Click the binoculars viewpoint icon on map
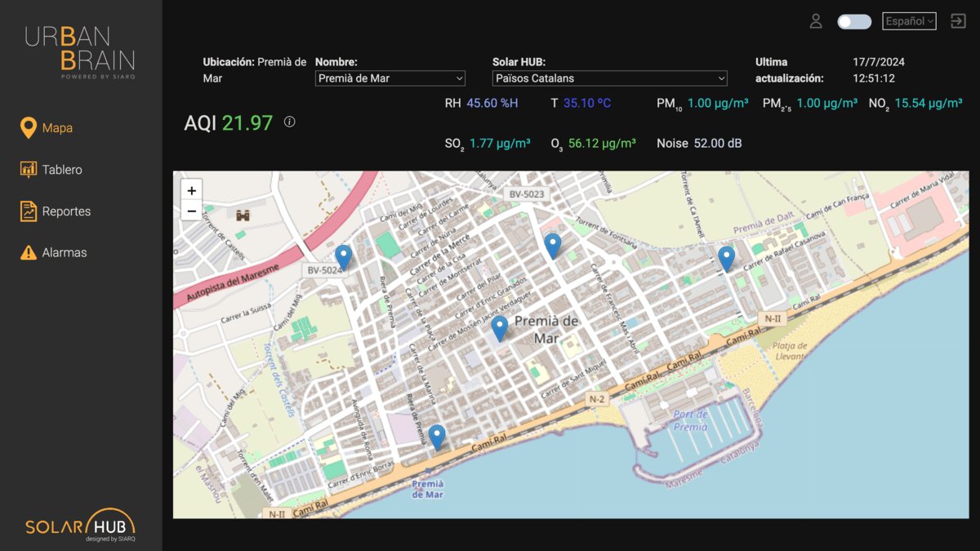 243,216
